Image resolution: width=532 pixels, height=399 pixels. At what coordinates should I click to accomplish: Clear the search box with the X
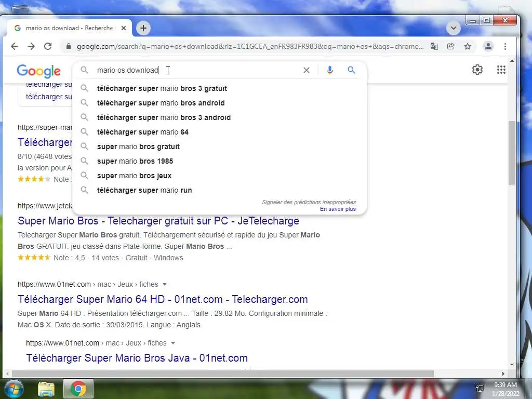tap(307, 70)
